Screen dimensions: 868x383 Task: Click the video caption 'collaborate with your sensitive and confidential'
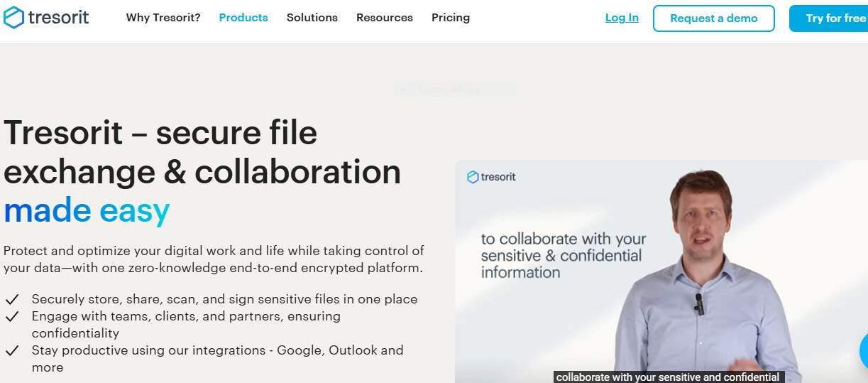pyautogui.click(x=668, y=377)
